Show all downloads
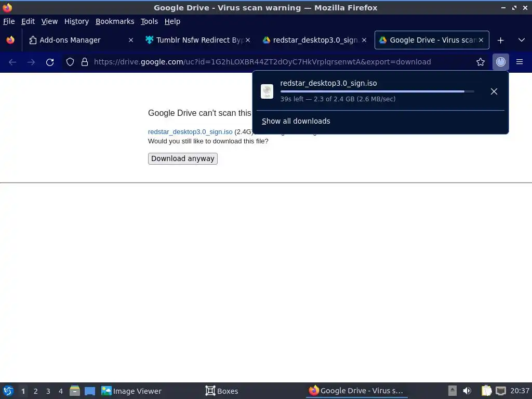This screenshot has width=532, height=399. [x=296, y=121]
